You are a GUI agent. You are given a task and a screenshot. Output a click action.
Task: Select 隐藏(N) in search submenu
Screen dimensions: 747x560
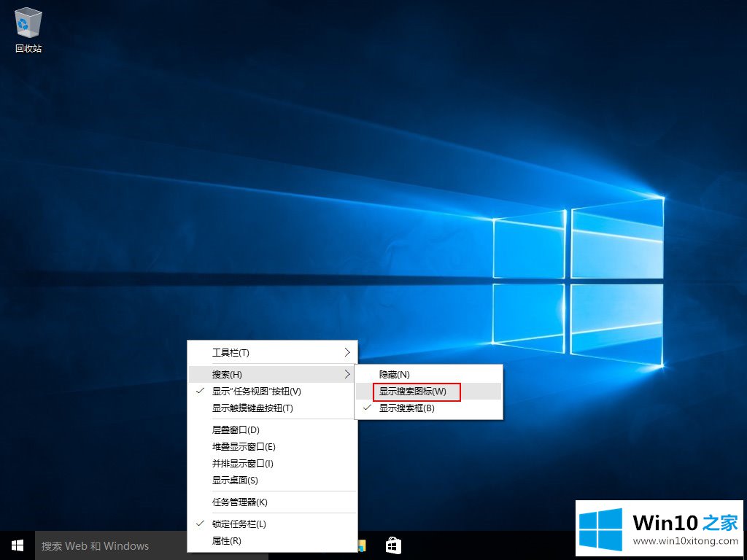pos(429,375)
